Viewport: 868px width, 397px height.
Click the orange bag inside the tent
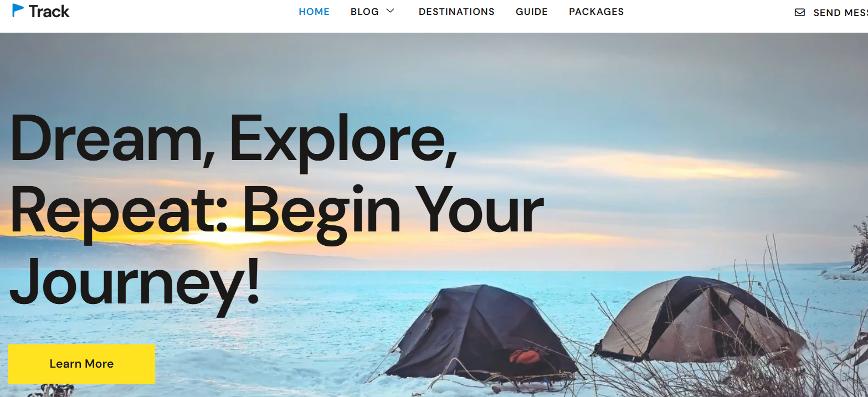(524, 356)
